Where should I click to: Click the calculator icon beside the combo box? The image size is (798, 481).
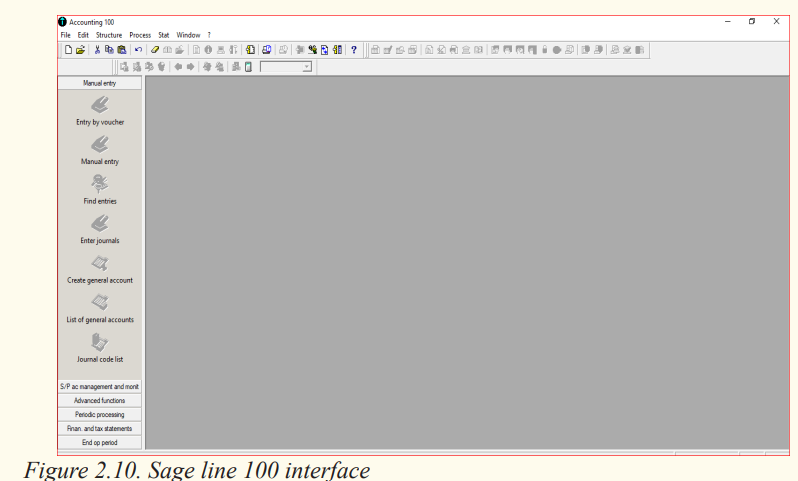pos(248,67)
